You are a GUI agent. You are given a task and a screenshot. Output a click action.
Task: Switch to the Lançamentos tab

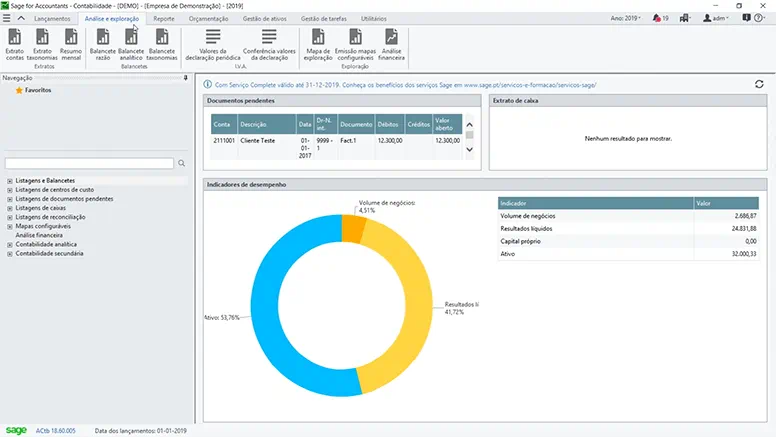pyautogui.click(x=51, y=18)
